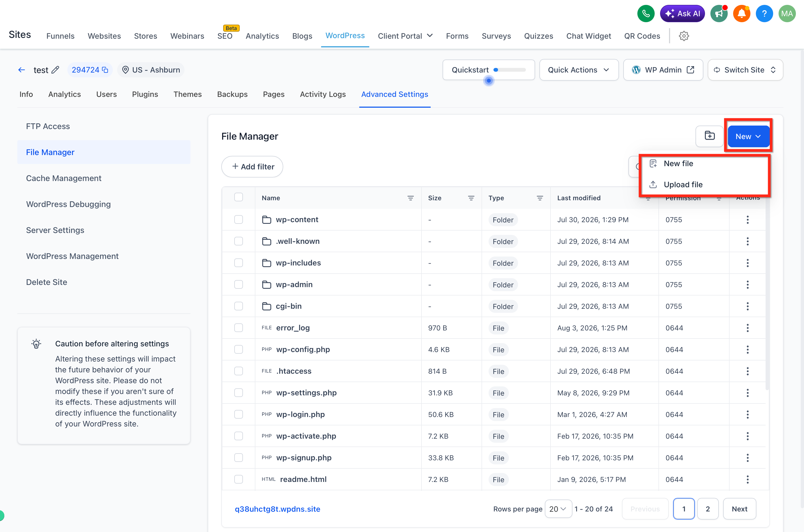Check the wp-signup.php file checkbox
This screenshot has height=532, width=804.
[238, 458]
